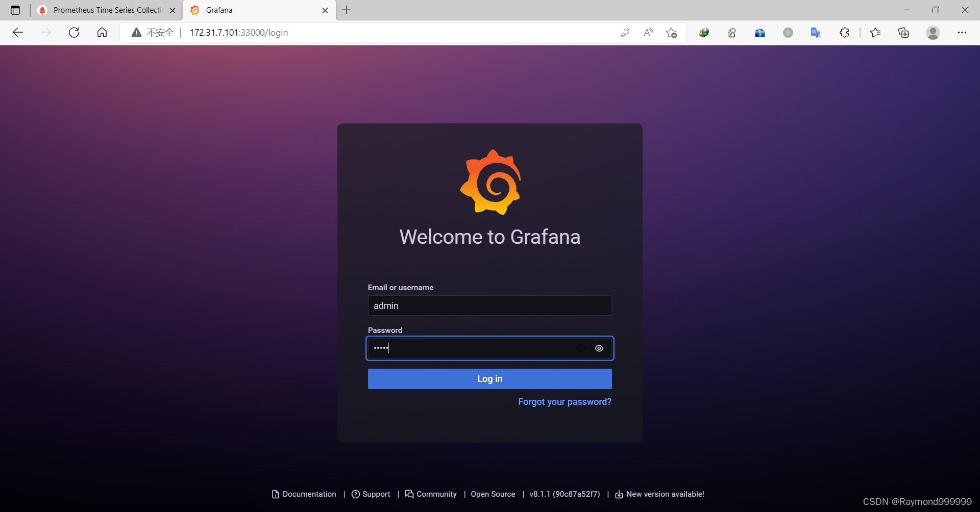
Task: Open the Open Source footer link
Action: click(x=493, y=494)
